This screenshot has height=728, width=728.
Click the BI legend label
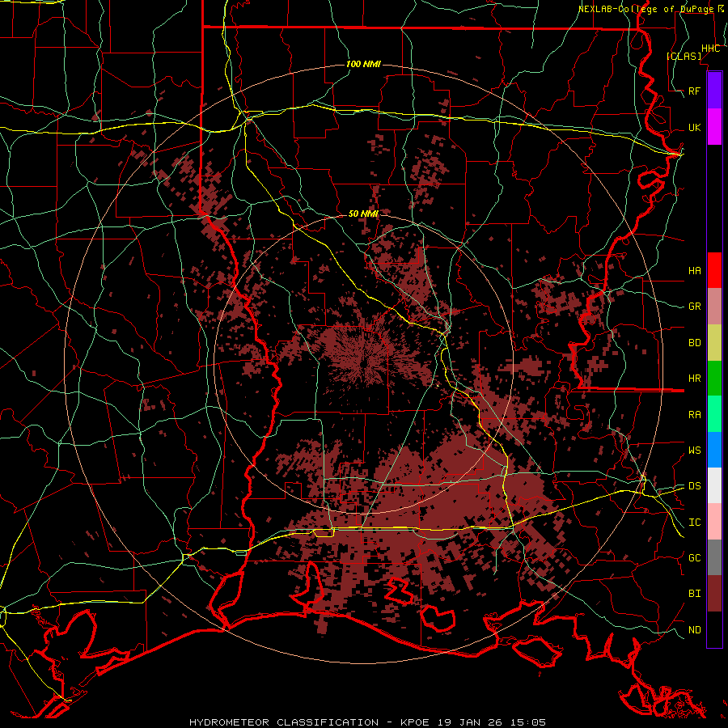point(695,594)
